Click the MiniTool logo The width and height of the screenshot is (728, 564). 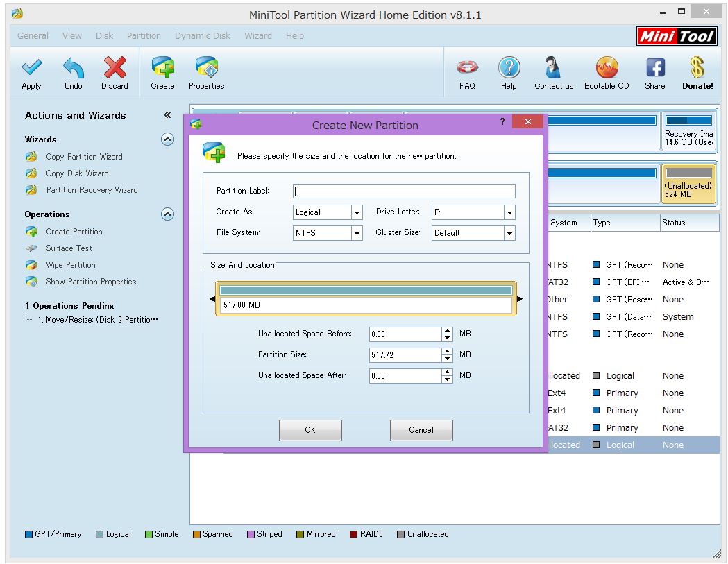pos(677,36)
